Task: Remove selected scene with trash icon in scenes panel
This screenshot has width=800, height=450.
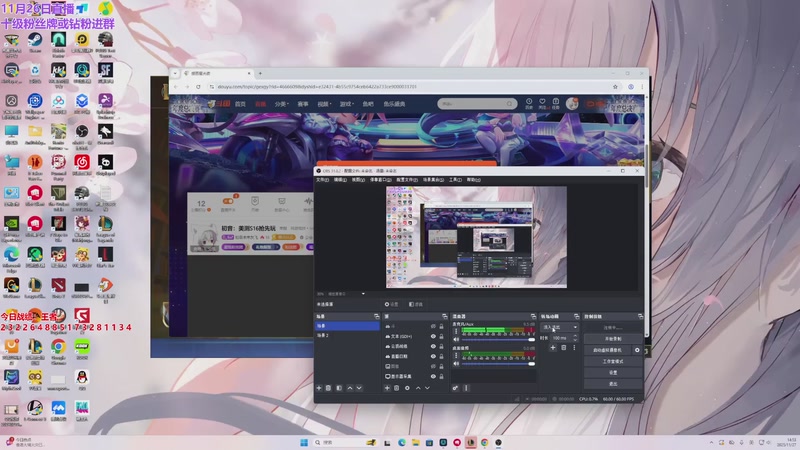Action: pos(329,388)
